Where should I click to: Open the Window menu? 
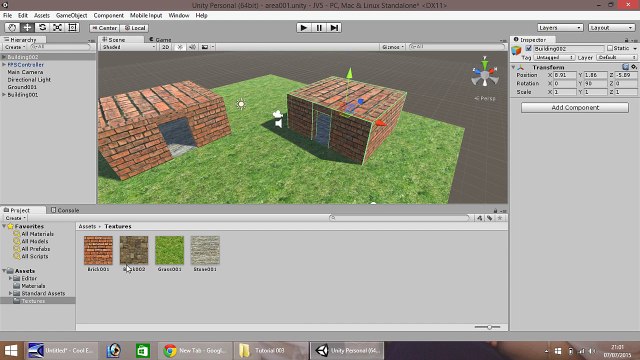click(179, 16)
